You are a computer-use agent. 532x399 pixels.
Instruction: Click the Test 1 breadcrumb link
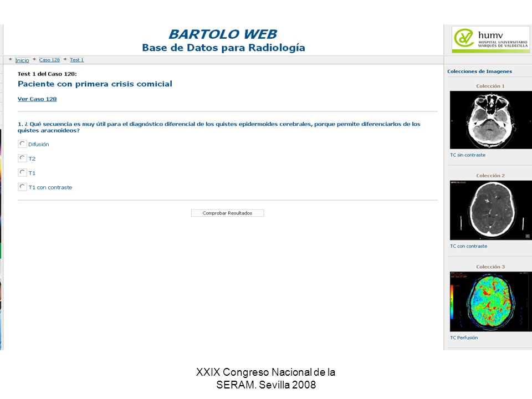click(x=76, y=60)
